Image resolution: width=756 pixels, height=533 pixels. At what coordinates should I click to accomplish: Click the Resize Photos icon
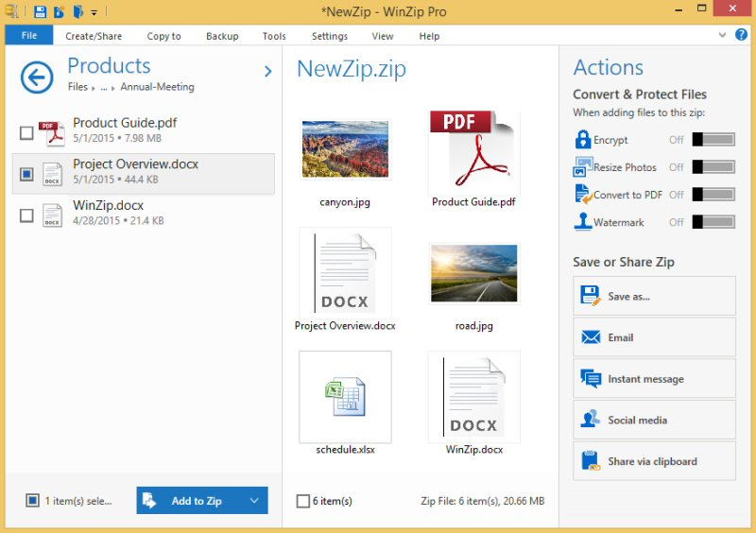(x=582, y=167)
